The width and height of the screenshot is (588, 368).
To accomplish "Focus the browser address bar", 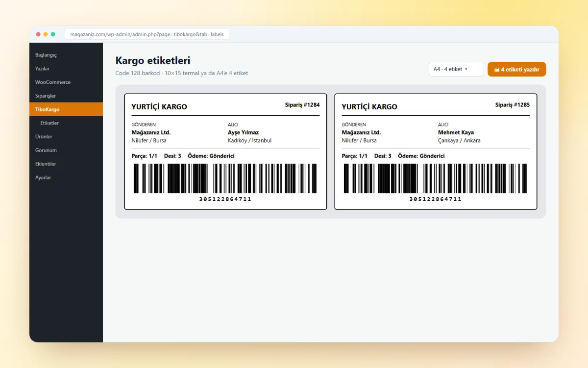I will click(147, 34).
